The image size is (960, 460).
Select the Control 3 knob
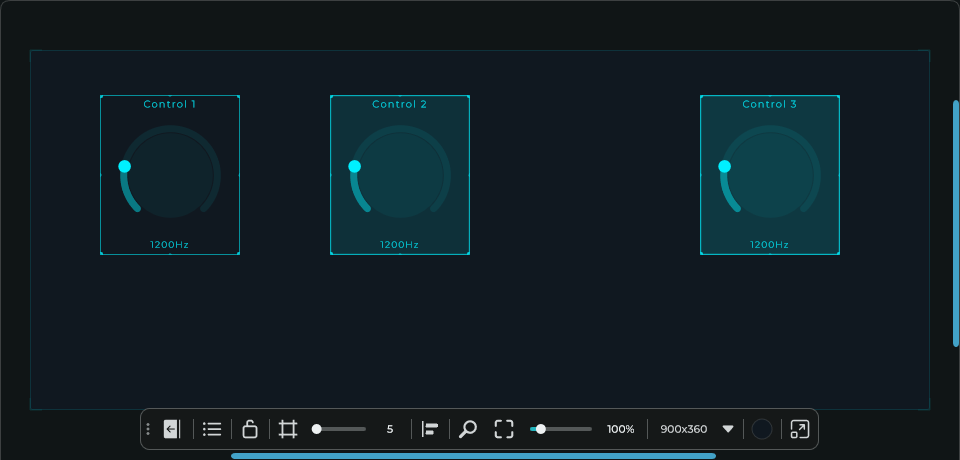[770, 172]
